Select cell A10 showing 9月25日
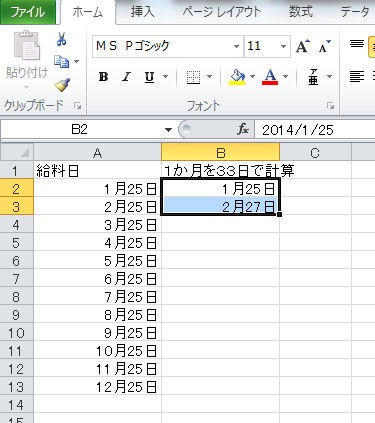Viewport: 375px width, 423px height. (97, 333)
